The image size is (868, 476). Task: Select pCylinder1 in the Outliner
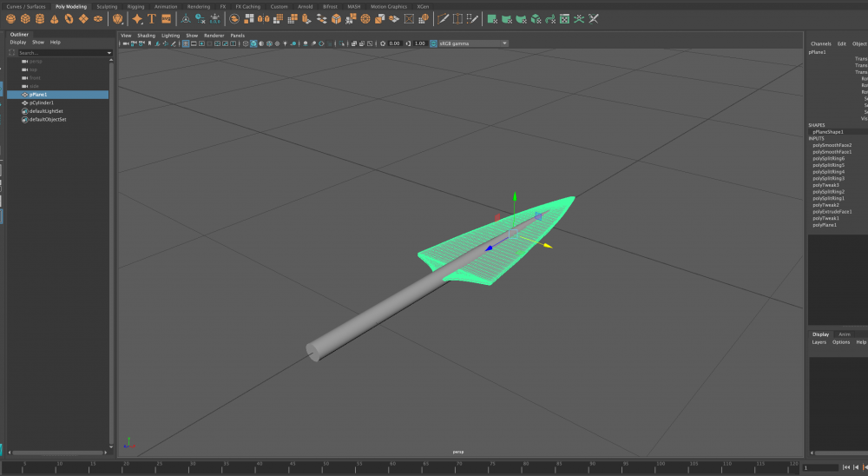pos(42,102)
